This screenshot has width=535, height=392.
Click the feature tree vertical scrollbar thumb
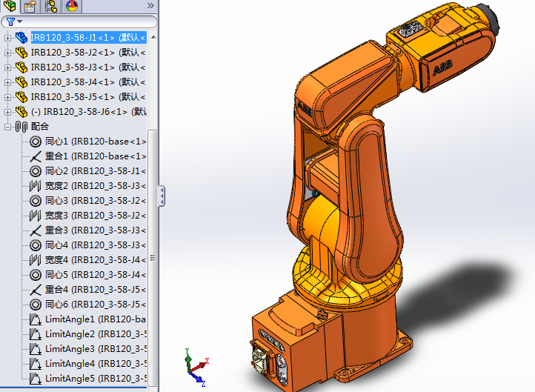153,258
